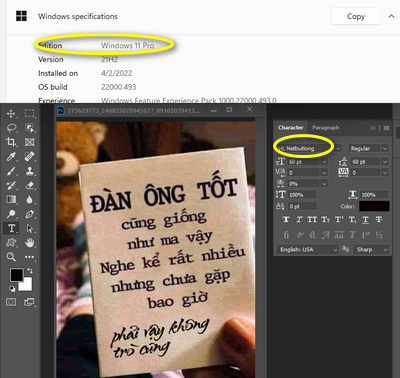The width and height of the screenshot is (400, 378).
Task: Collapse the Windows specifications section chevron
Action: coord(391,16)
